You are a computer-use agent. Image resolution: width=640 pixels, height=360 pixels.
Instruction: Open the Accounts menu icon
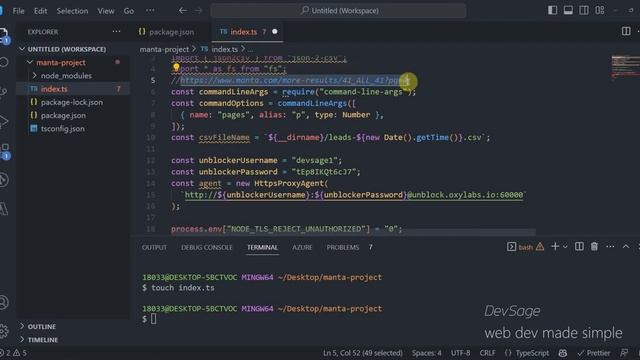(4, 302)
